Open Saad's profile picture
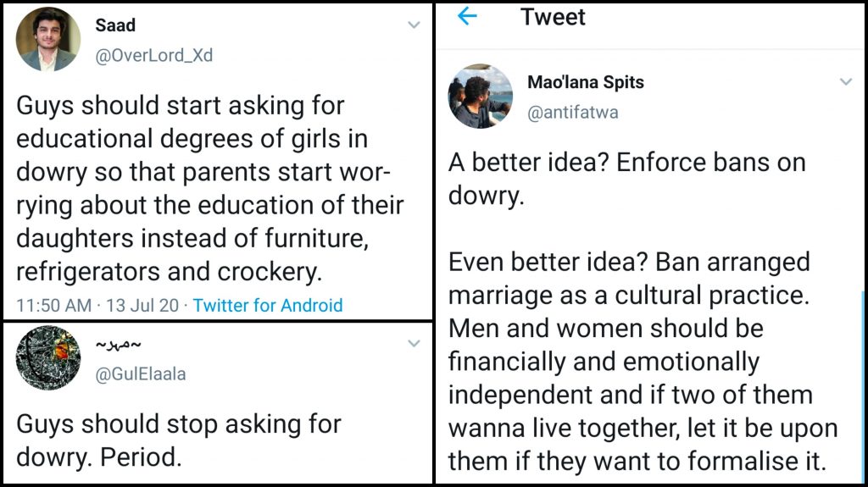The image size is (868, 487). point(48,39)
